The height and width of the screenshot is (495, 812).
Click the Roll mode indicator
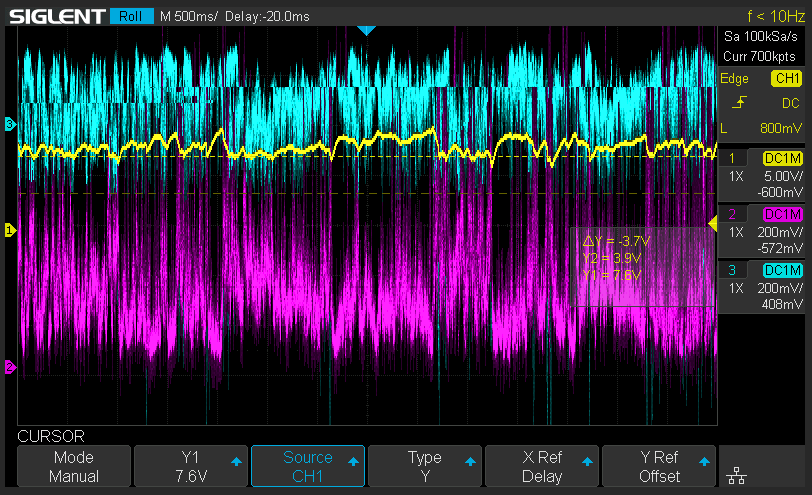132,17
